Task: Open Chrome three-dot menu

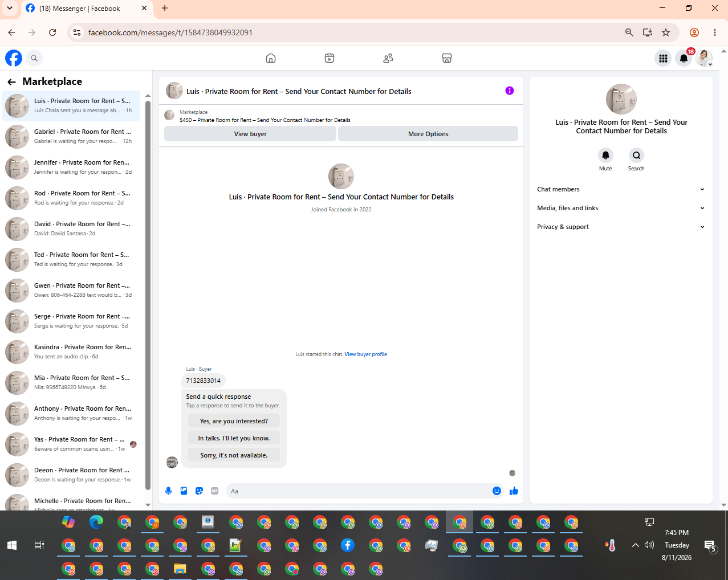Action: point(715,32)
